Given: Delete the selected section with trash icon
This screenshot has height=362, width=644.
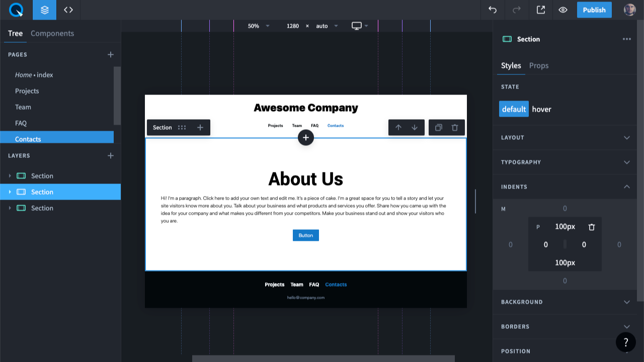Looking at the screenshot, I should point(455,128).
